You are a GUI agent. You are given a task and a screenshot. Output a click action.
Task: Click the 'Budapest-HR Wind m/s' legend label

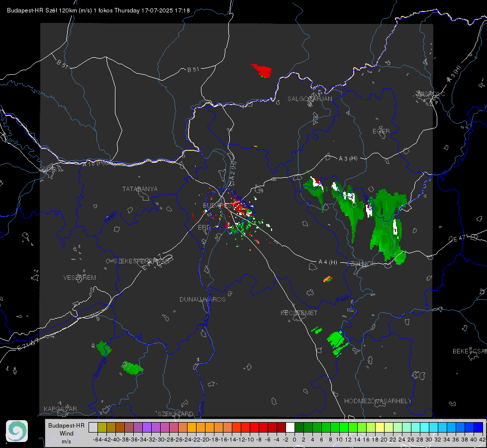pos(67,433)
